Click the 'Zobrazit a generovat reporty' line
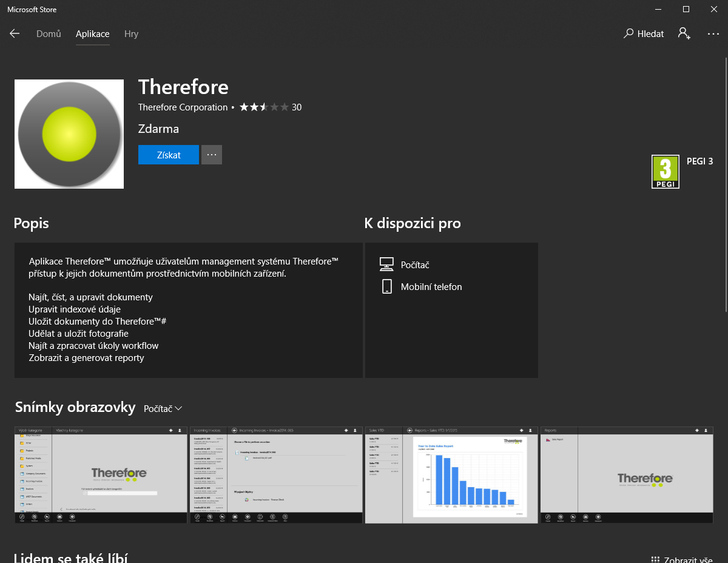The height and width of the screenshot is (563, 728). pos(86,358)
